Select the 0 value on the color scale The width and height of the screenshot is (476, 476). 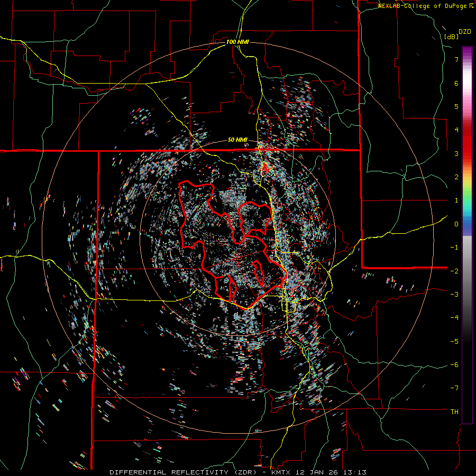pyautogui.click(x=456, y=224)
